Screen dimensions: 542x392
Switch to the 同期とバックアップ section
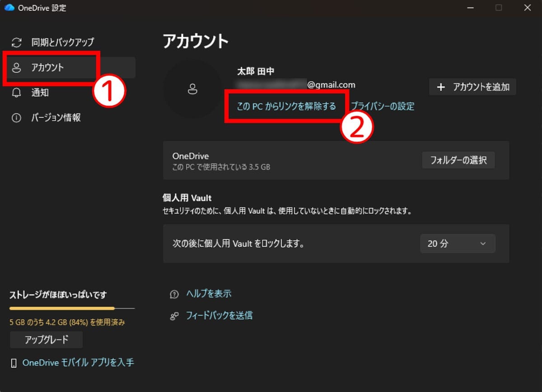click(x=62, y=42)
